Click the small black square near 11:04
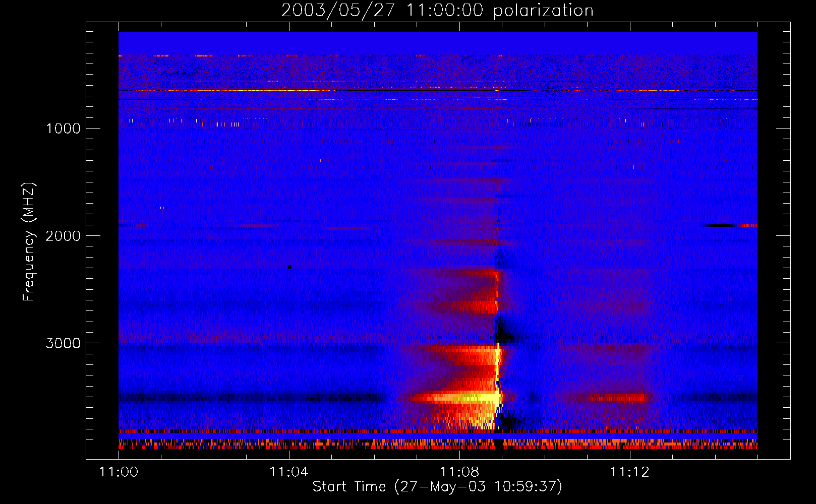Image resolution: width=816 pixels, height=504 pixels. click(x=289, y=267)
